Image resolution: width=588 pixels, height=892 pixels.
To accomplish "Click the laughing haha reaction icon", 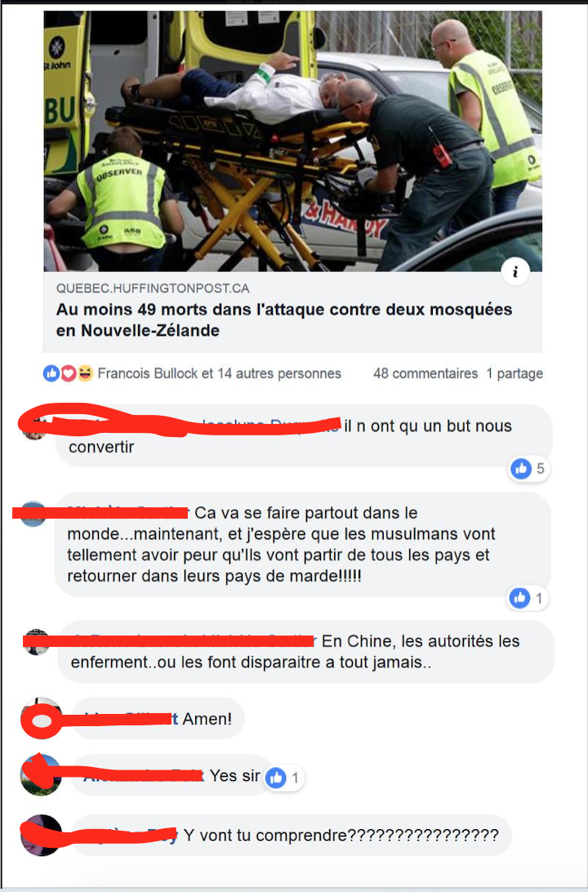I will click(85, 374).
